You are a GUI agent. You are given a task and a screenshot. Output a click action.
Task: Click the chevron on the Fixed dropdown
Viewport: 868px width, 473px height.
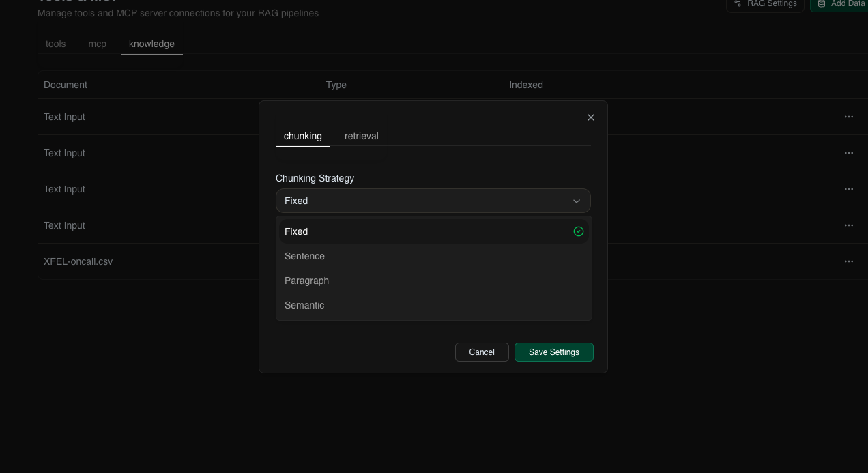pos(577,201)
